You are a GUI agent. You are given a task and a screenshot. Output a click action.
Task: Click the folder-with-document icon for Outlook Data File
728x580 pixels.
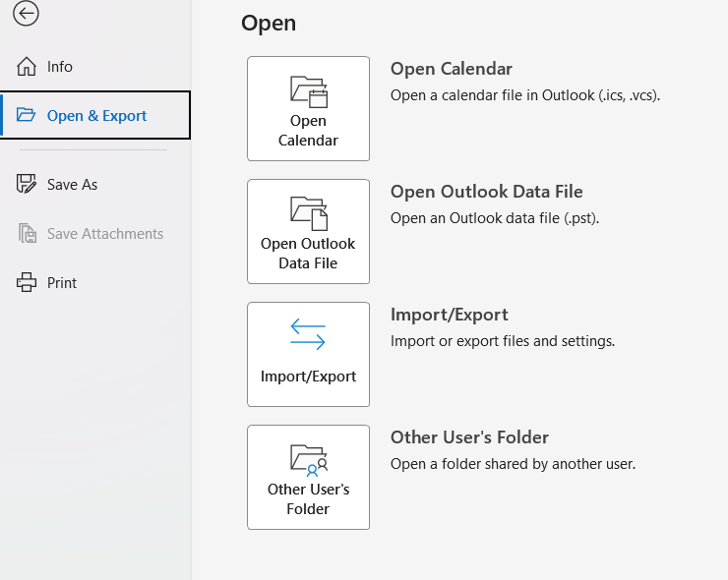point(309,214)
